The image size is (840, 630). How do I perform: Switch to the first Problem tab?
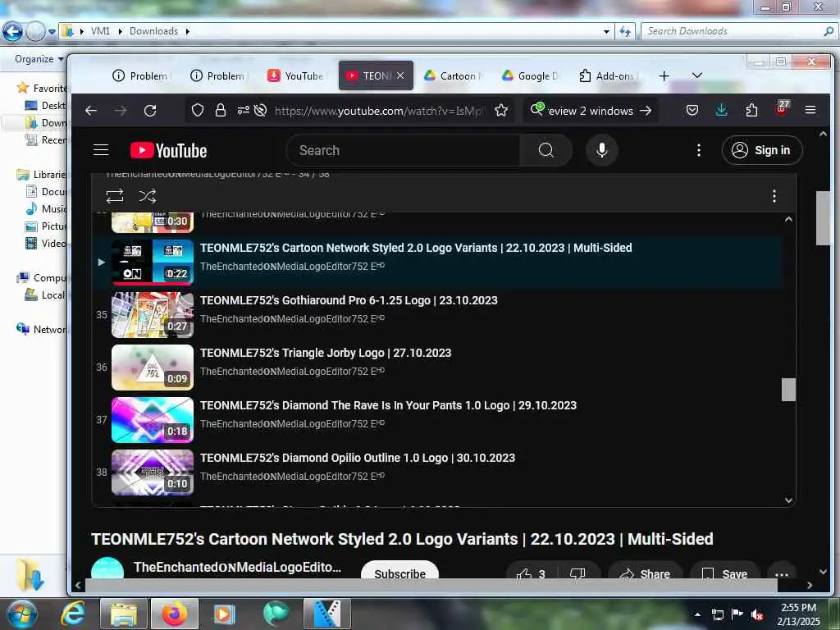click(140, 76)
